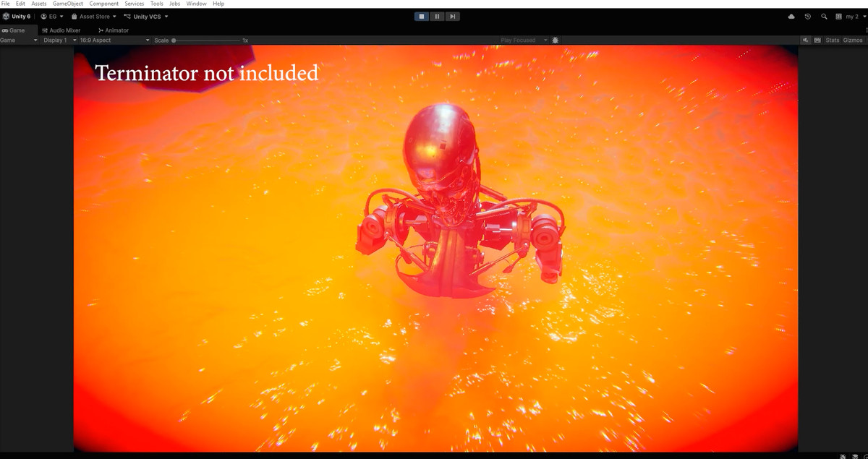Open the search magnifier icon
Viewport: 868px width, 459px height.
(x=824, y=16)
